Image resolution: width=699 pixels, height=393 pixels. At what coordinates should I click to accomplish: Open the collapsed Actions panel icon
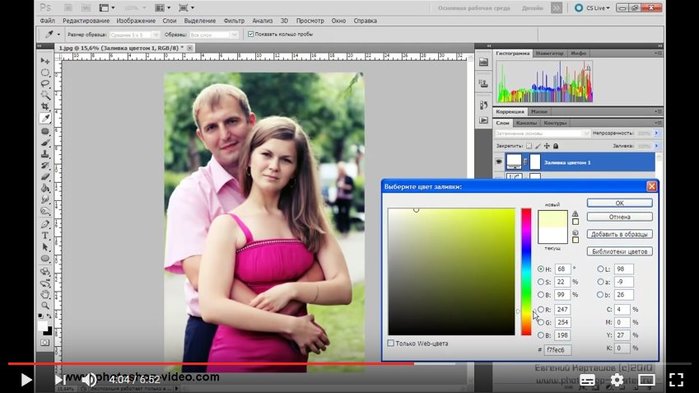484,120
